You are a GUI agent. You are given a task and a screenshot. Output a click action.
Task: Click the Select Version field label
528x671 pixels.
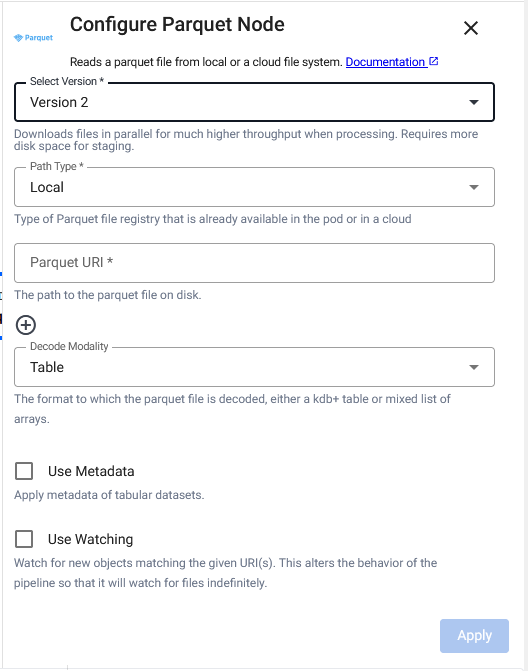point(67,81)
